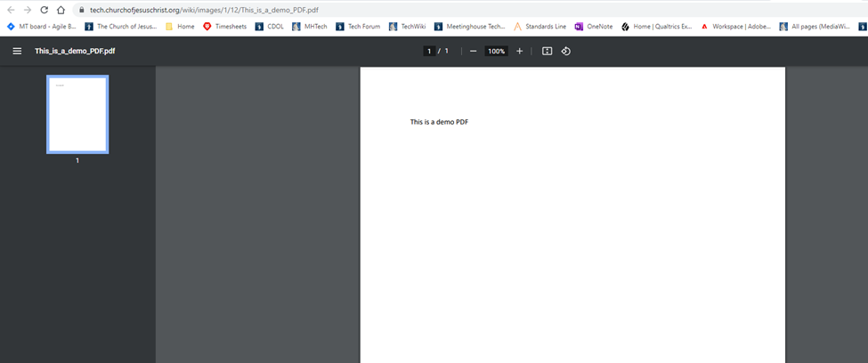
Task: Click the browser back arrow
Action: pos(11,10)
